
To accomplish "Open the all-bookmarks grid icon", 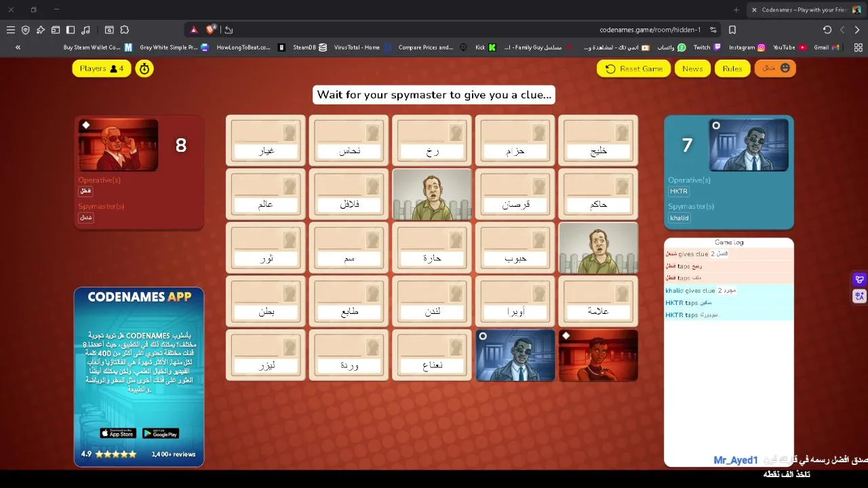I will [858, 47].
